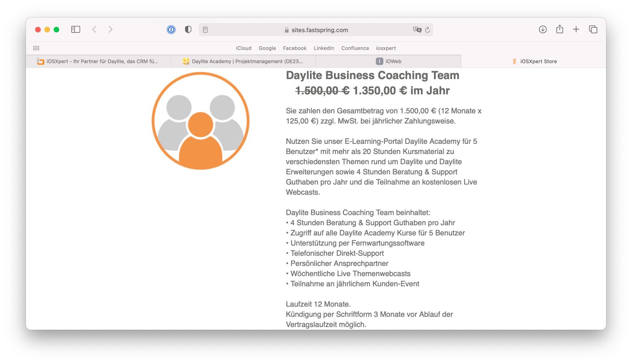632x364 pixels.
Task: Click the iOWeb tab favicon
Action: 379,61
